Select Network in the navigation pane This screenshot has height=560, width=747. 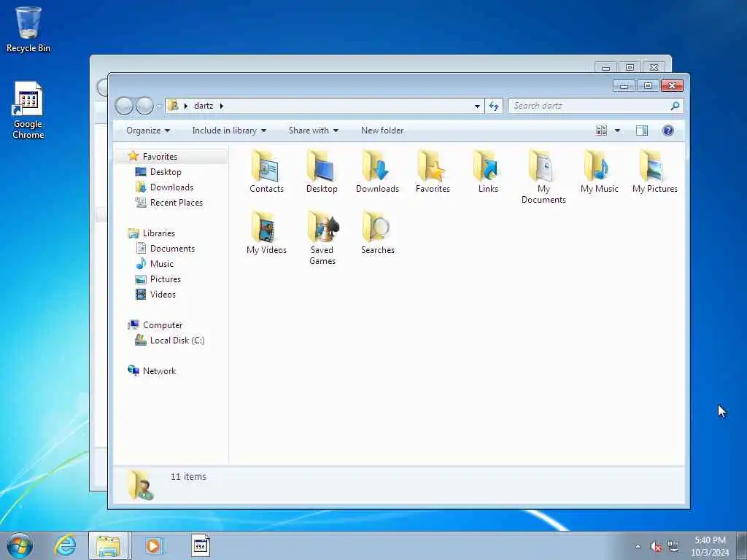click(159, 370)
